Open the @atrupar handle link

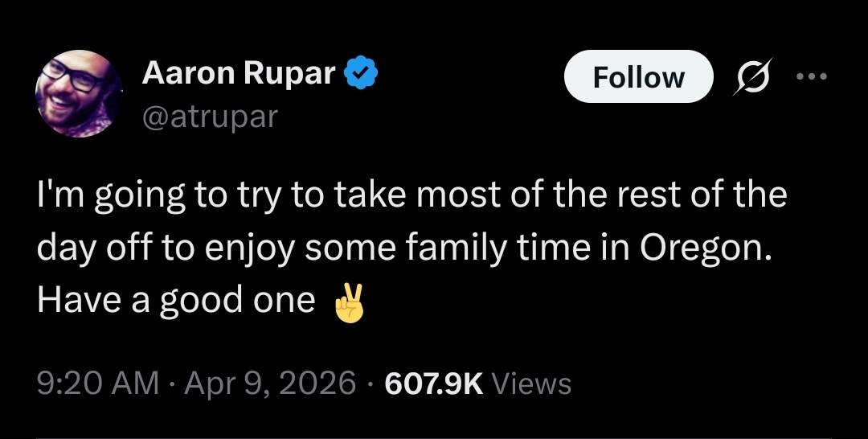pyautogui.click(x=209, y=117)
